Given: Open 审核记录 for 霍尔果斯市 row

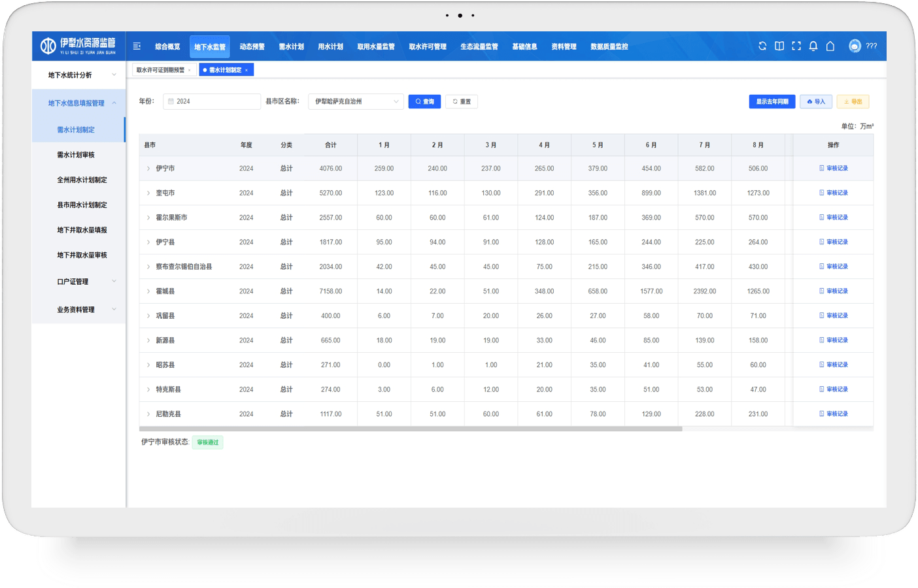Looking at the screenshot, I should [834, 218].
